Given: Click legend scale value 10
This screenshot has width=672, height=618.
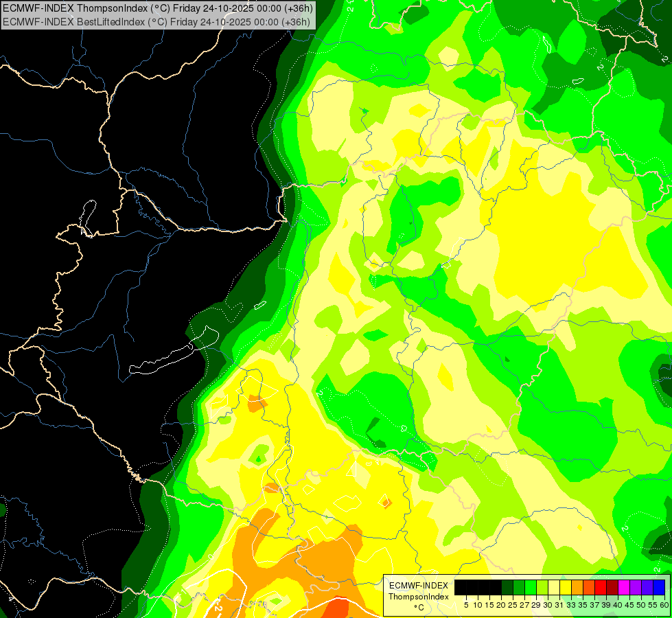Looking at the screenshot, I should pos(478,605).
